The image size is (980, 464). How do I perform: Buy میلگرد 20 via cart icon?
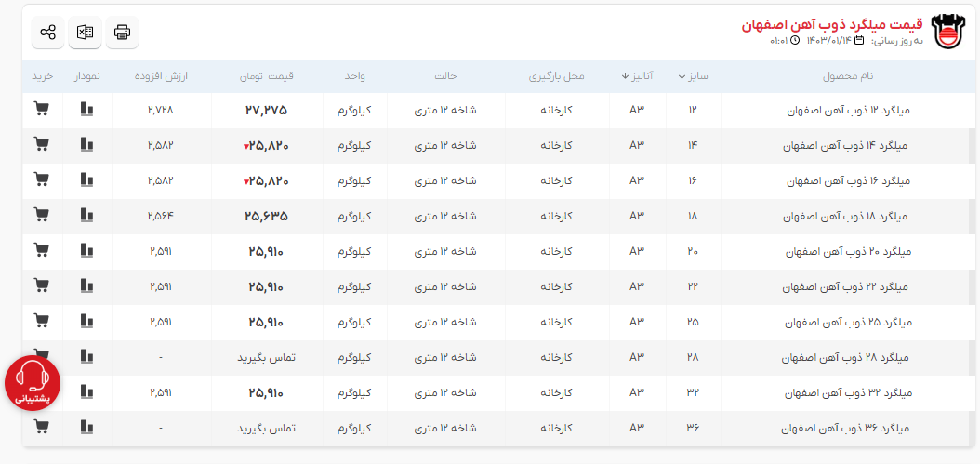(x=41, y=251)
